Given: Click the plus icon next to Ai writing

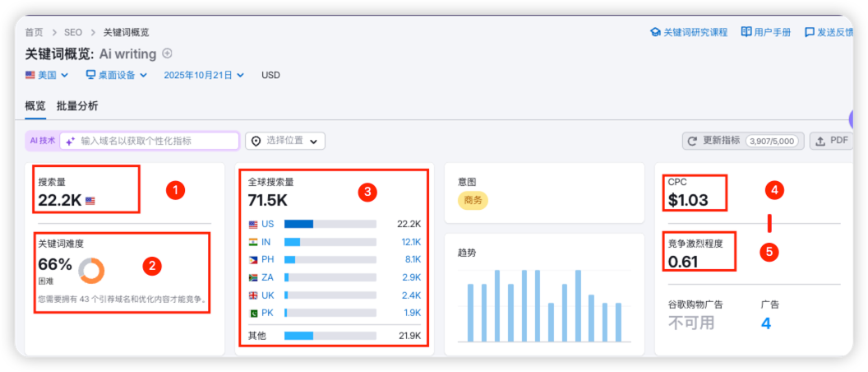Looking at the screenshot, I should coord(168,53).
